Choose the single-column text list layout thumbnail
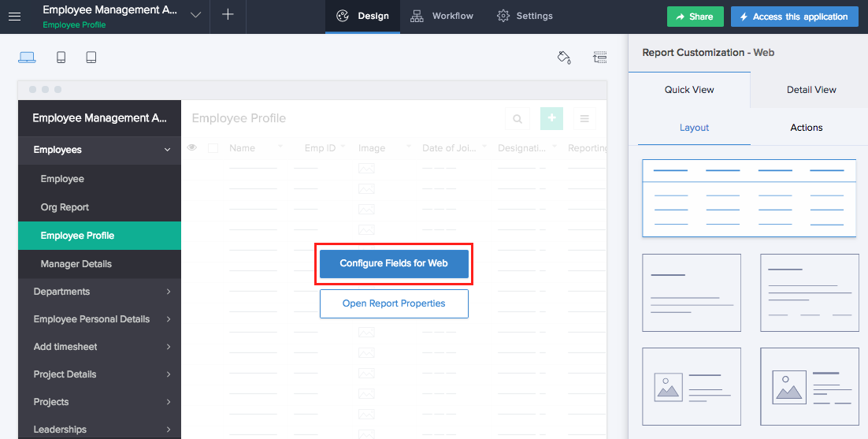868x439 pixels. pos(692,293)
